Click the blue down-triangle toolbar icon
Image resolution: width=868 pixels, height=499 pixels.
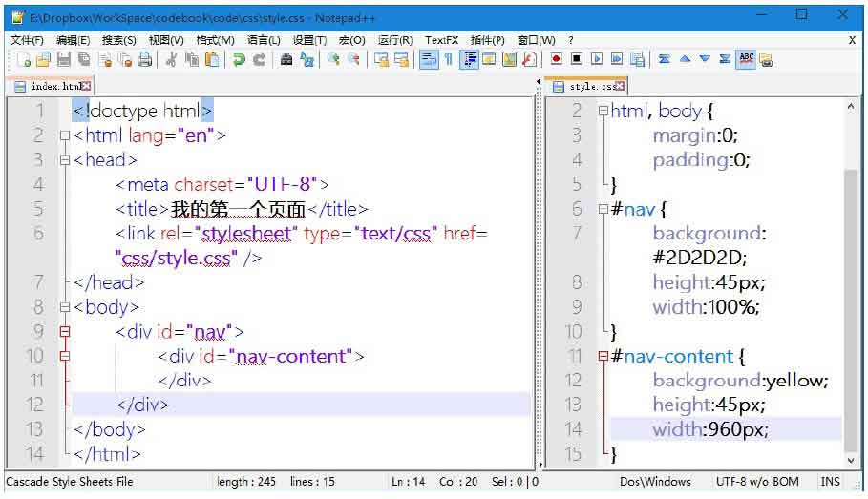click(705, 59)
